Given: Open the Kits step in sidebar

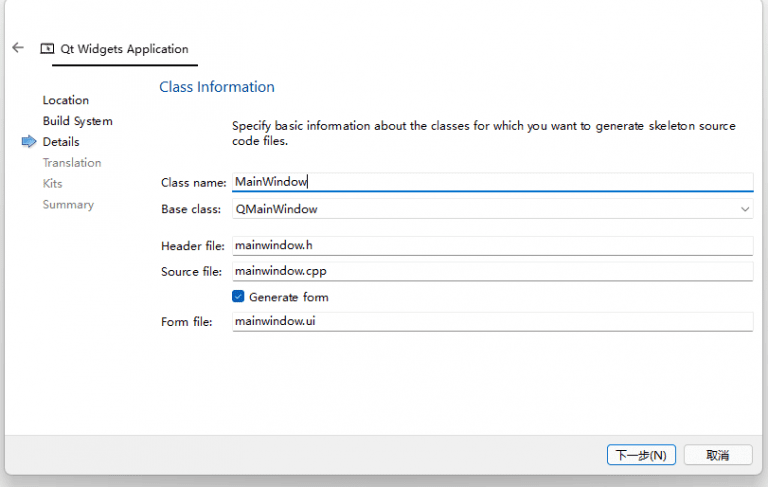Looking at the screenshot, I should (52, 184).
